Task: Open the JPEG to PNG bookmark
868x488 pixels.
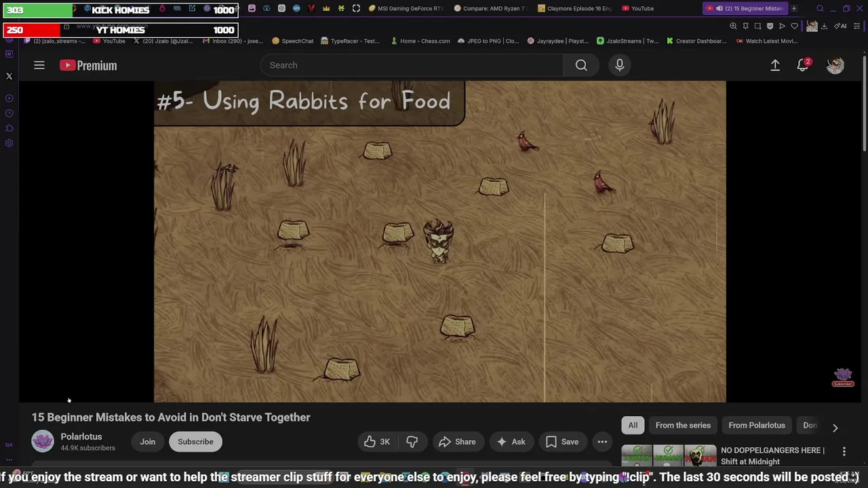Action: point(488,41)
